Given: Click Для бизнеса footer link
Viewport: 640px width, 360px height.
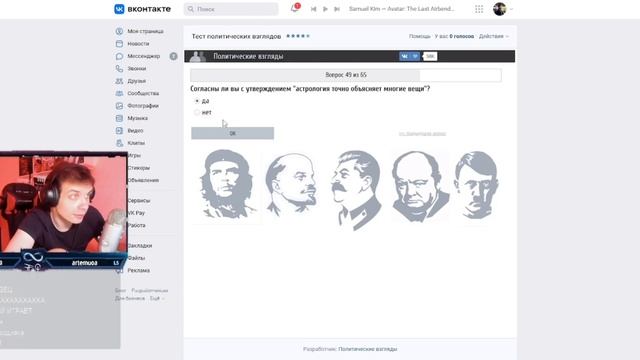Looking at the screenshot, I should 130,298.
